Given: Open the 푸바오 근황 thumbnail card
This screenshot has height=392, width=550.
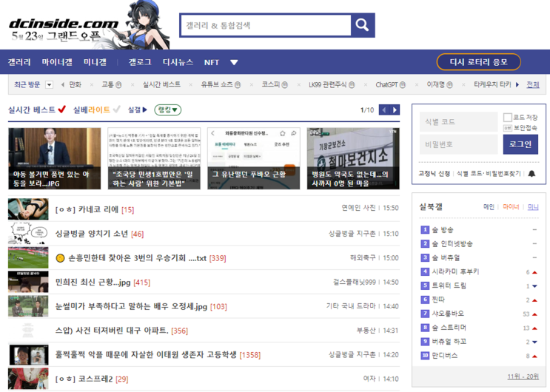Looking at the screenshot, I should 254,158.
